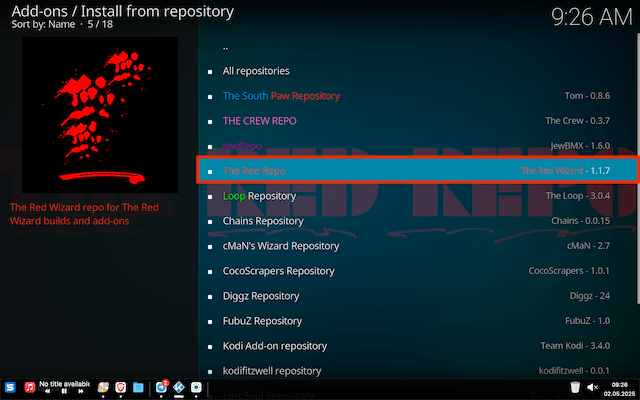
Task: Open All repositories
Action: click(x=417, y=71)
